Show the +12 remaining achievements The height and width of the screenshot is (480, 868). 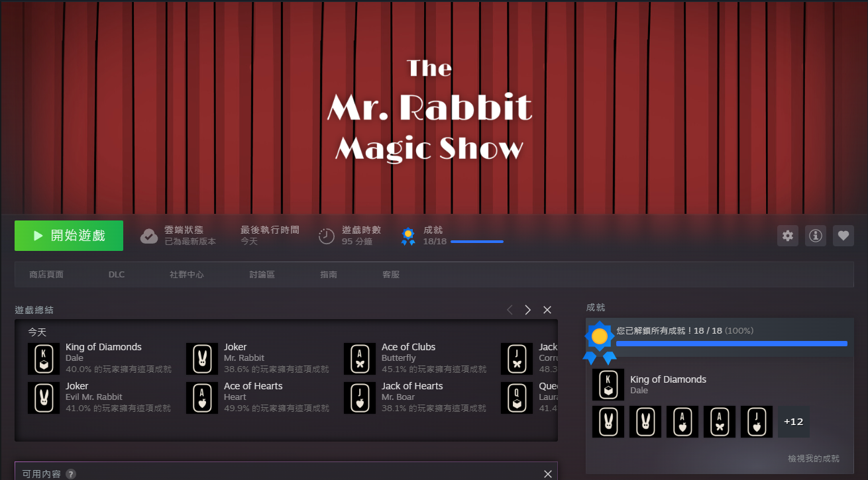point(794,422)
